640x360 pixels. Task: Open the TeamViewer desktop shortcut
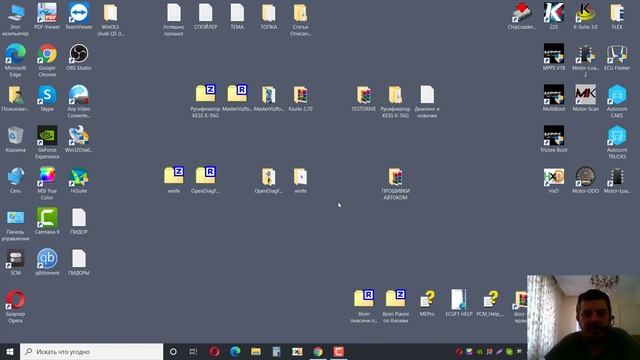point(79,13)
